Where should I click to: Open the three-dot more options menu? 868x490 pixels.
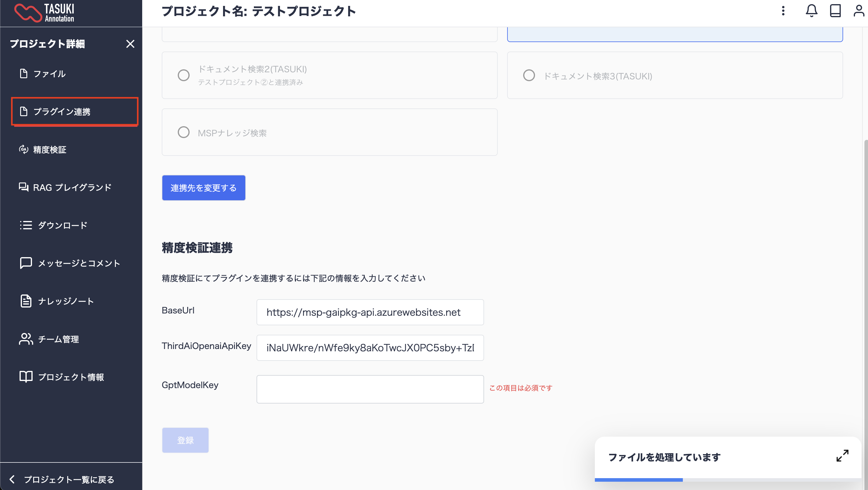(783, 11)
